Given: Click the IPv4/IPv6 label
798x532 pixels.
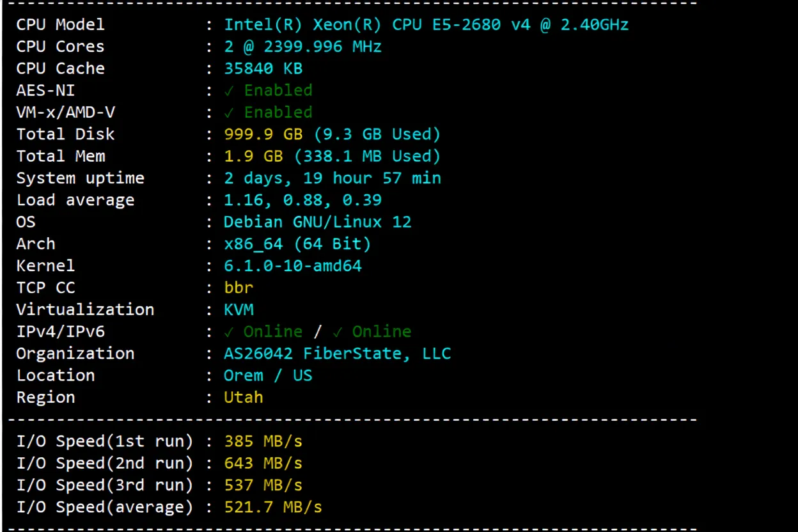Looking at the screenshot, I should click(x=60, y=331).
